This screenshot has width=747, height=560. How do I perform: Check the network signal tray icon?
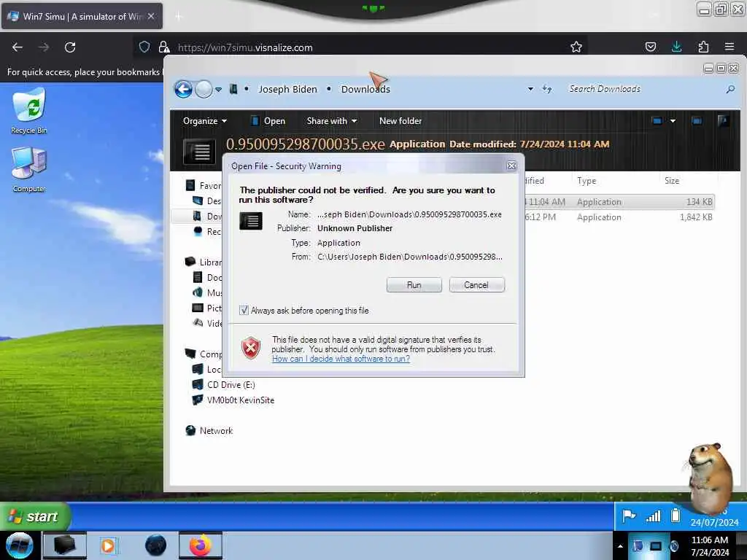pos(653,516)
